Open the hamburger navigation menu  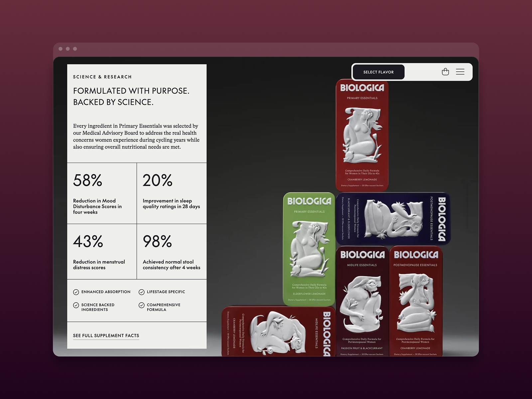(460, 72)
